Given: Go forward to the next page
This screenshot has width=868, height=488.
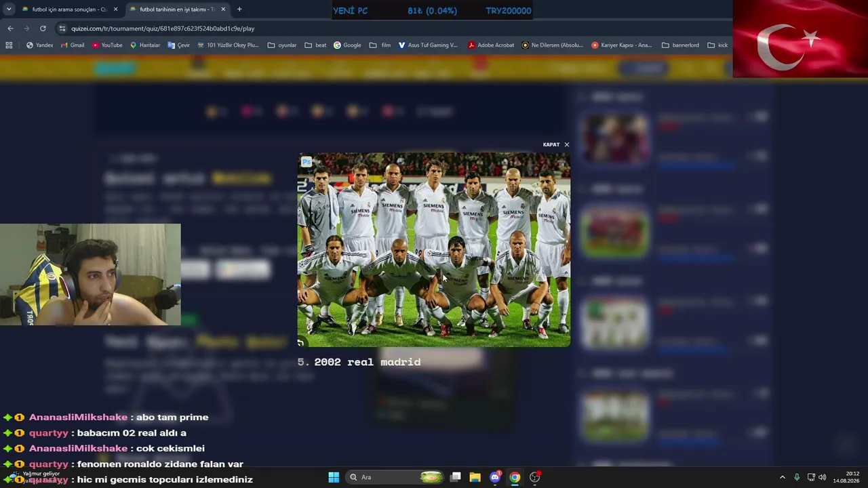Looking at the screenshot, I should pyautogui.click(x=26, y=28).
